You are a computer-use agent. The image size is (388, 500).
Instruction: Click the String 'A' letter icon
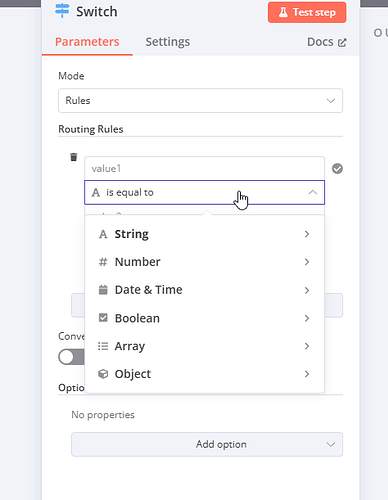click(x=103, y=234)
